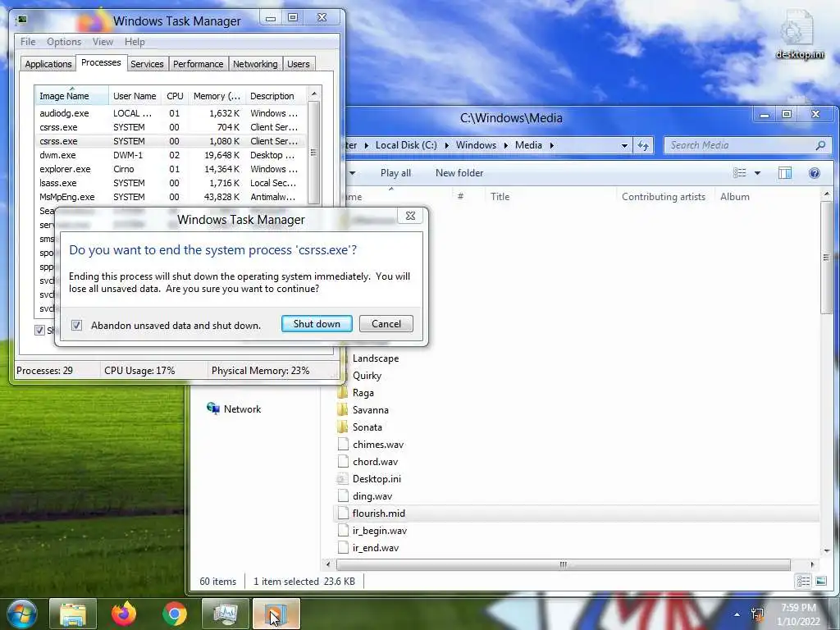
Task: Switch to details view icon in status bar
Action: 803,582
